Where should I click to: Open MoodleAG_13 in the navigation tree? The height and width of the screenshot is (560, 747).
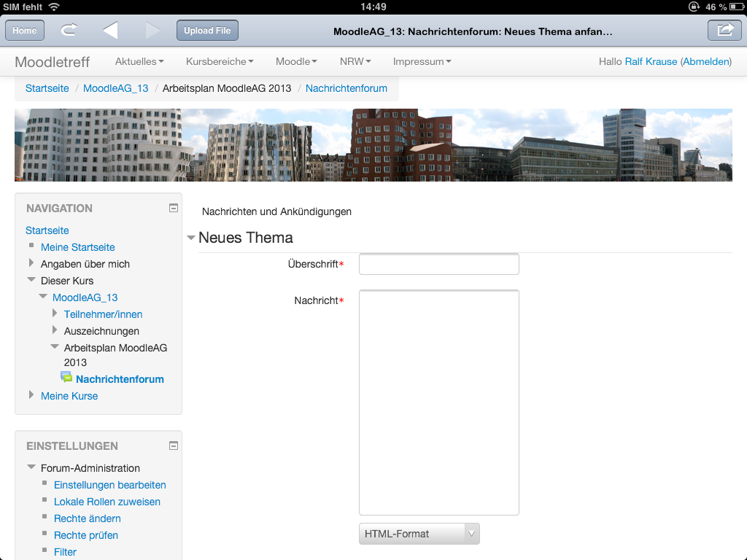pyautogui.click(x=85, y=297)
